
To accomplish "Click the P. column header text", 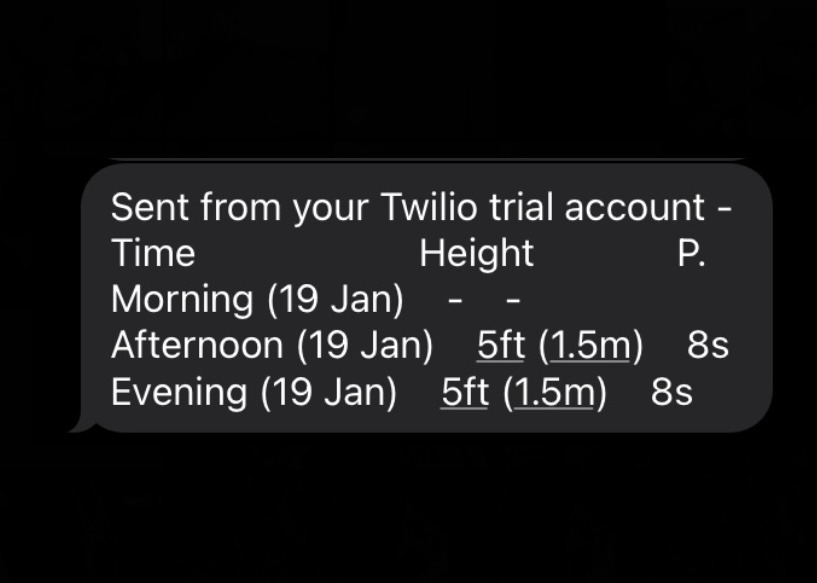I will 691,253.
